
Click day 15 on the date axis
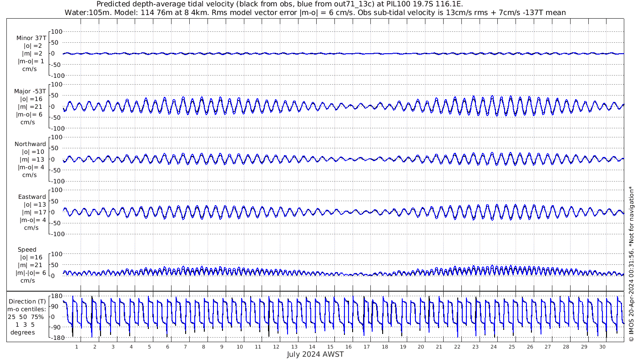[330, 347]
